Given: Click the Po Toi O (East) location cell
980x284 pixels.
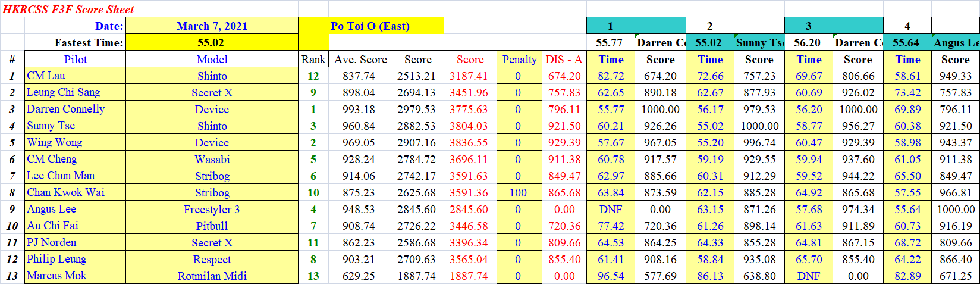Looking at the screenshot, I should [370, 26].
